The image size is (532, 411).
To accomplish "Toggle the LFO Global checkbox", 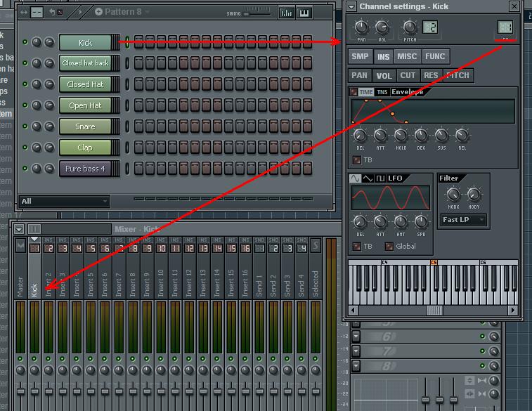I will pos(389,246).
